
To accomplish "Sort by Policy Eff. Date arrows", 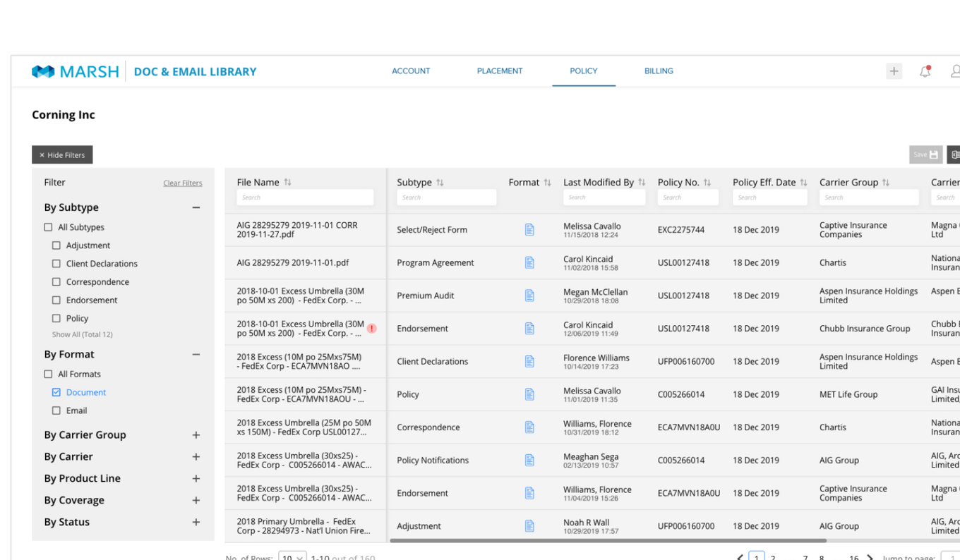I will (803, 183).
